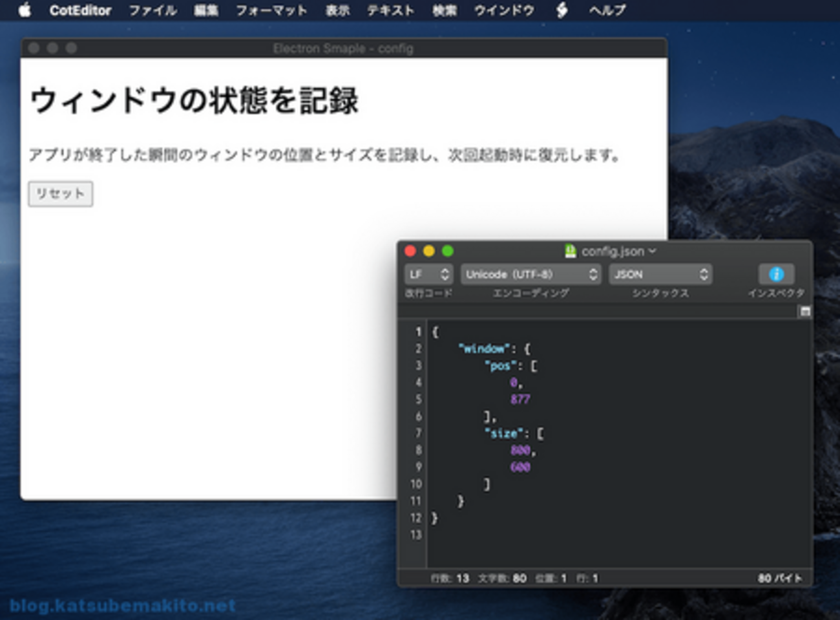
Task: Click the config.json document proxy icon
Action: 570,251
